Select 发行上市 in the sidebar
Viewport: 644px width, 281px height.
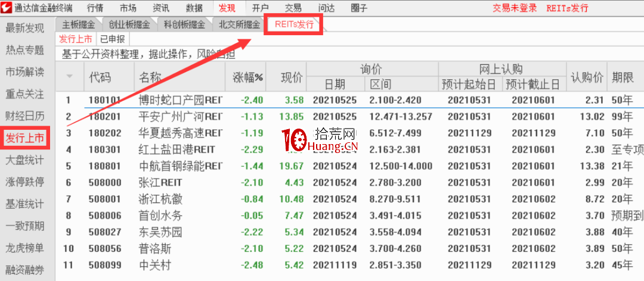point(24,138)
